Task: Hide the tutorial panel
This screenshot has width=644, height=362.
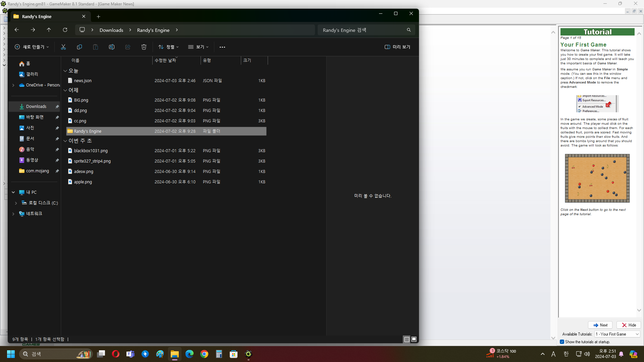Action: (629, 325)
